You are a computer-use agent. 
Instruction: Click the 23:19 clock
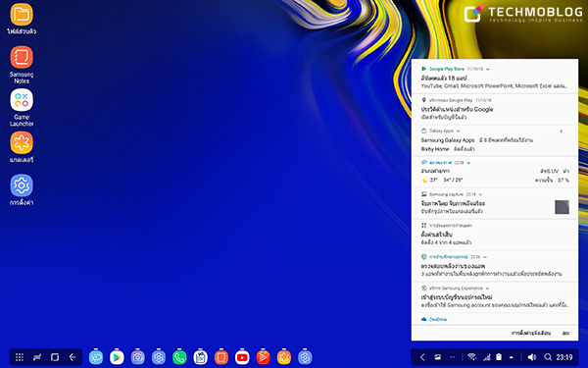point(564,357)
